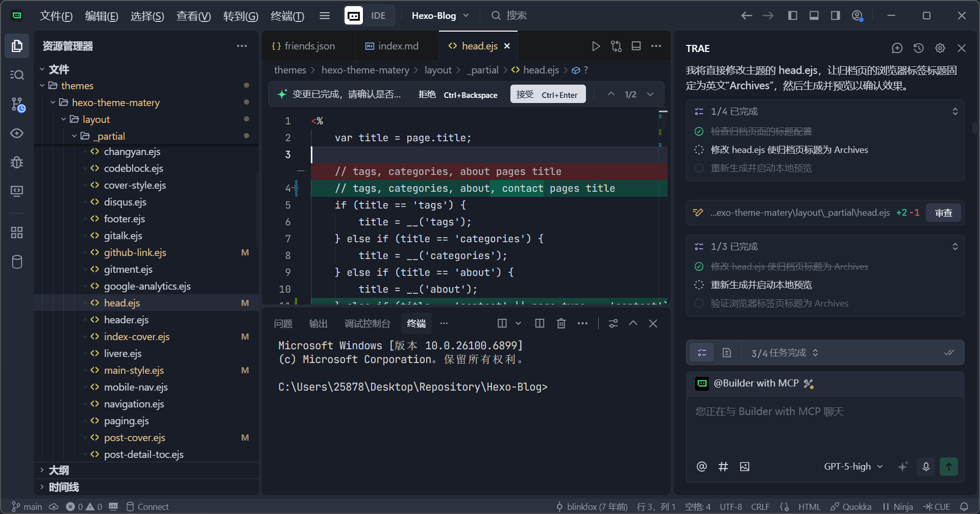980x514 pixels.
Task: Send message with green arrow button
Action: click(948, 467)
